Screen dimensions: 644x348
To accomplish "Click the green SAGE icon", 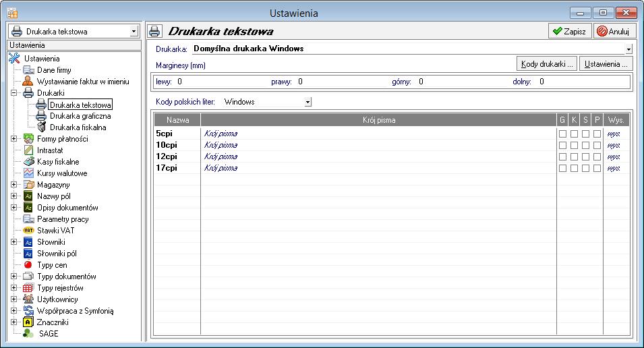I will tap(28, 333).
